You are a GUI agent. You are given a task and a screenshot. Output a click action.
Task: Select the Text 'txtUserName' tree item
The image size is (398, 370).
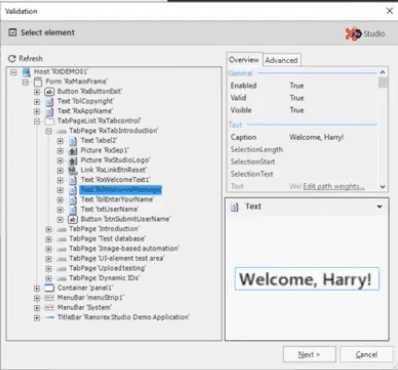pyautogui.click(x=109, y=209)
